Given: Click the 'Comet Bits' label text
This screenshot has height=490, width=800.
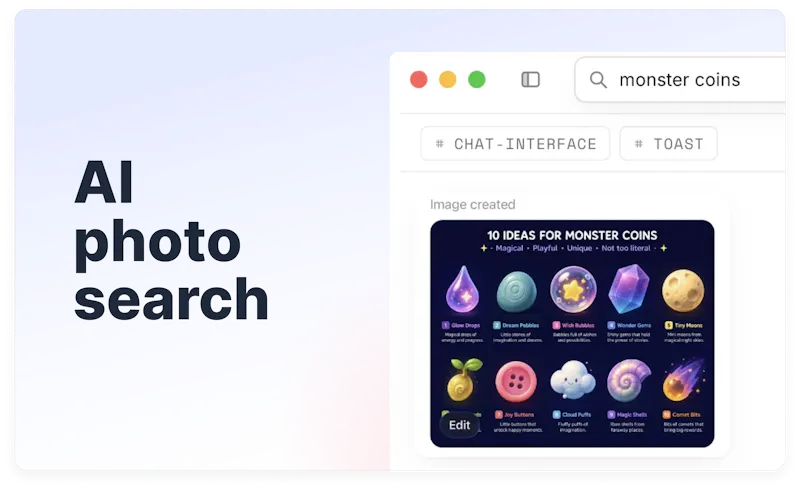Looking at the screenshot, I should tap(686, 414).
